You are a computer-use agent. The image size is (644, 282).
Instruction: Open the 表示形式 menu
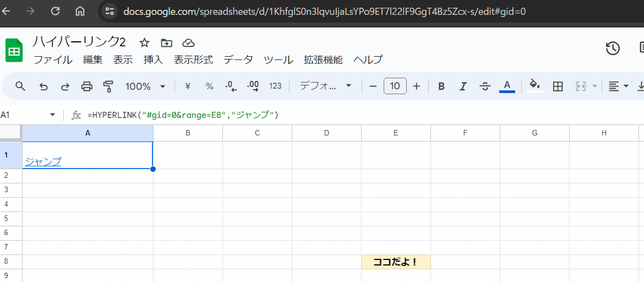(193, 60)
